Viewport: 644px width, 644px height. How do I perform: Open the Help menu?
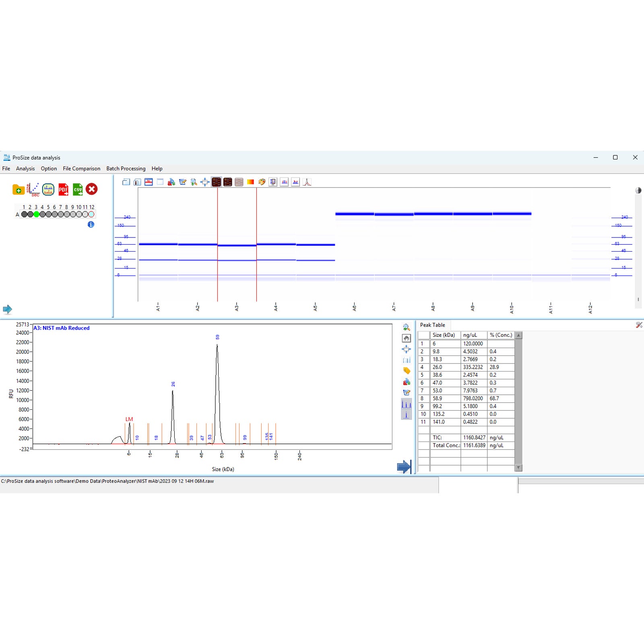coord(157,169)
